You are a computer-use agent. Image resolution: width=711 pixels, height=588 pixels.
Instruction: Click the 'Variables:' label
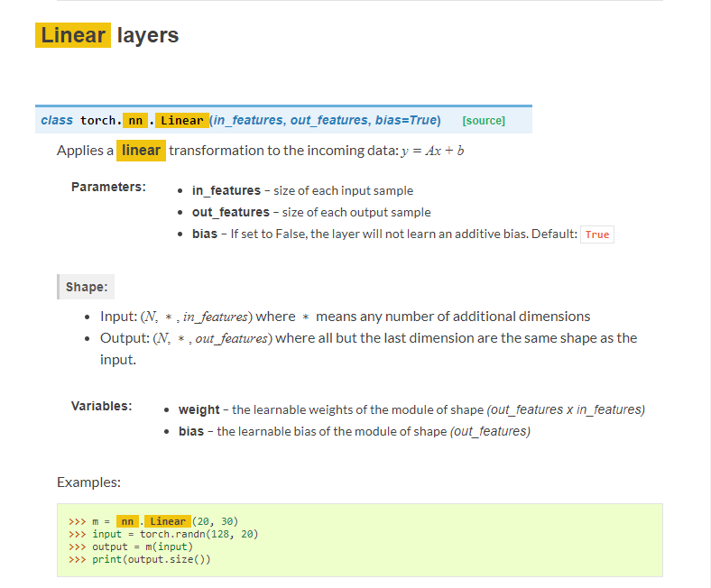(102, 406)
